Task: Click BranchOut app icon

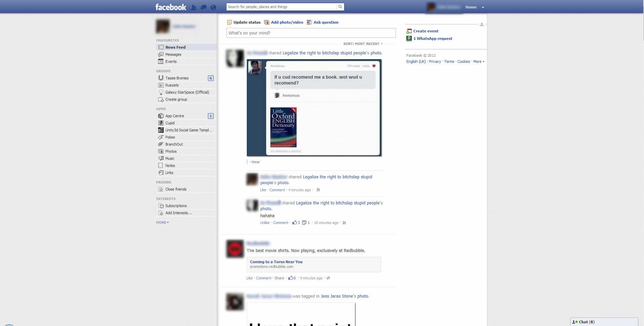Action: click(161, 144)
